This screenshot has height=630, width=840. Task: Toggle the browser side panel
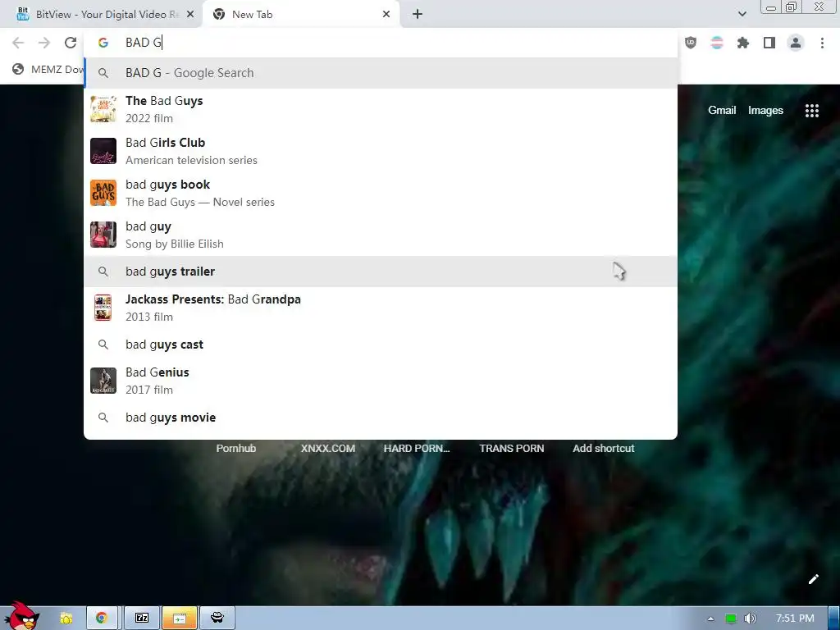tap(769, 43)
